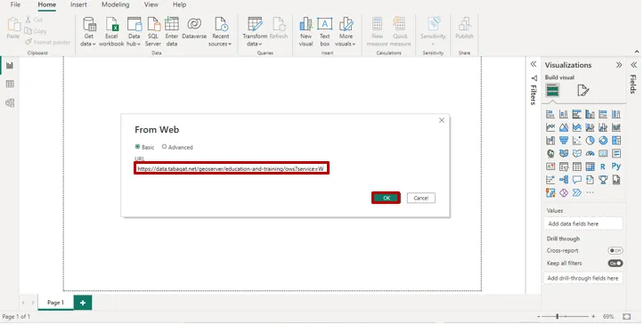Choose the Decomposition tree visual
This screenshot has width=644, height=325.
pyautogui.click(x=564, y=180)
